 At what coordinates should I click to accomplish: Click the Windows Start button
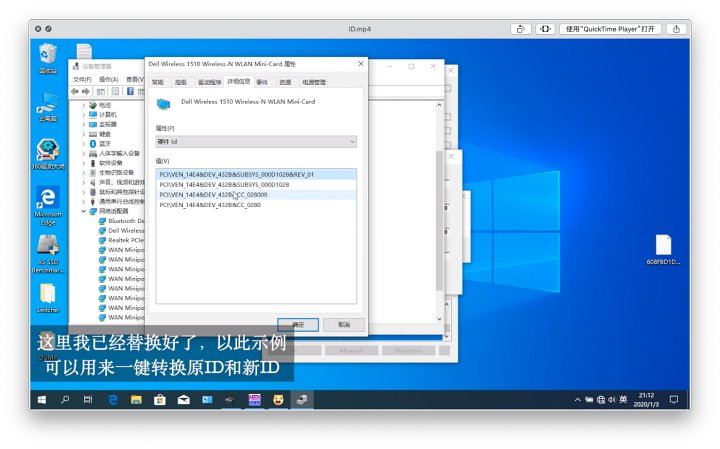(42, 399)
